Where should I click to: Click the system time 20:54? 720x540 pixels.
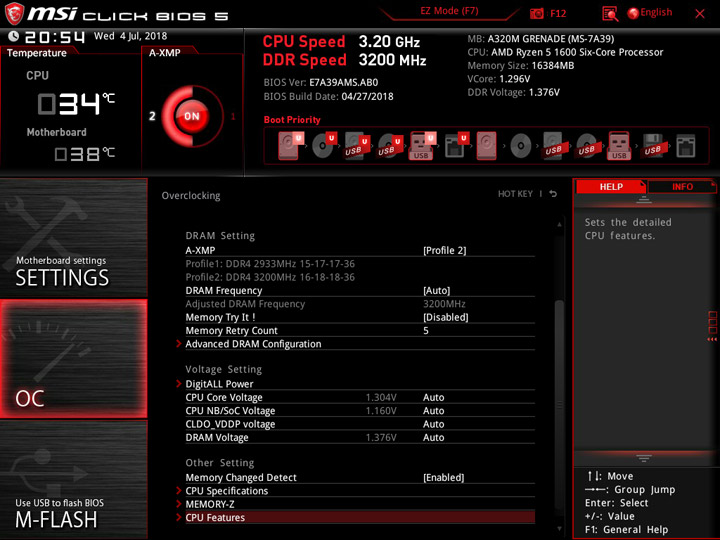coord(55,37)
